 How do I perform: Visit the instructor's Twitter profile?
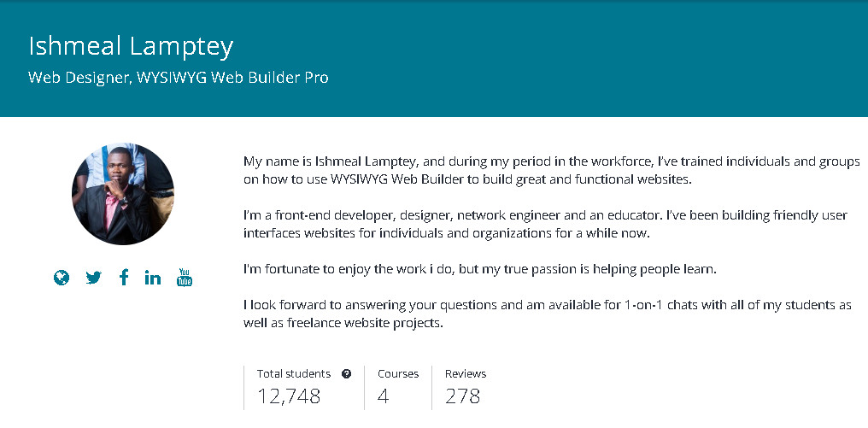[x=93, y=278]
